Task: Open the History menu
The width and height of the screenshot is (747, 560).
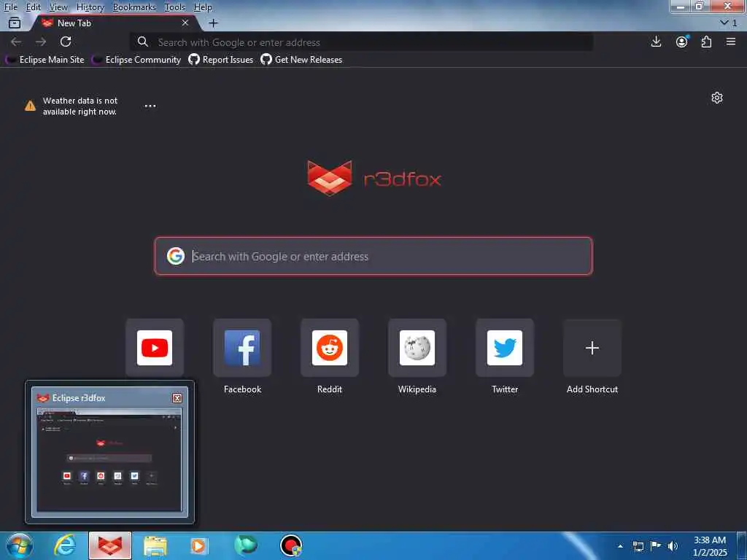Action: [x=90, y=7]
